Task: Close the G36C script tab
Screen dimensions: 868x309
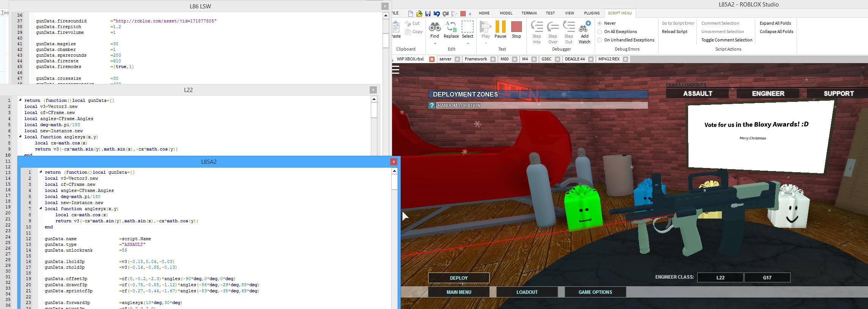Action: click(557, 59)
